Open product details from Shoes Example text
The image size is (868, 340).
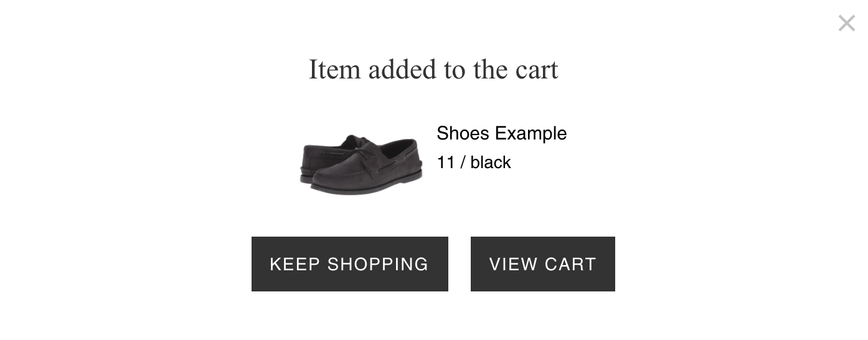point(501,133)
